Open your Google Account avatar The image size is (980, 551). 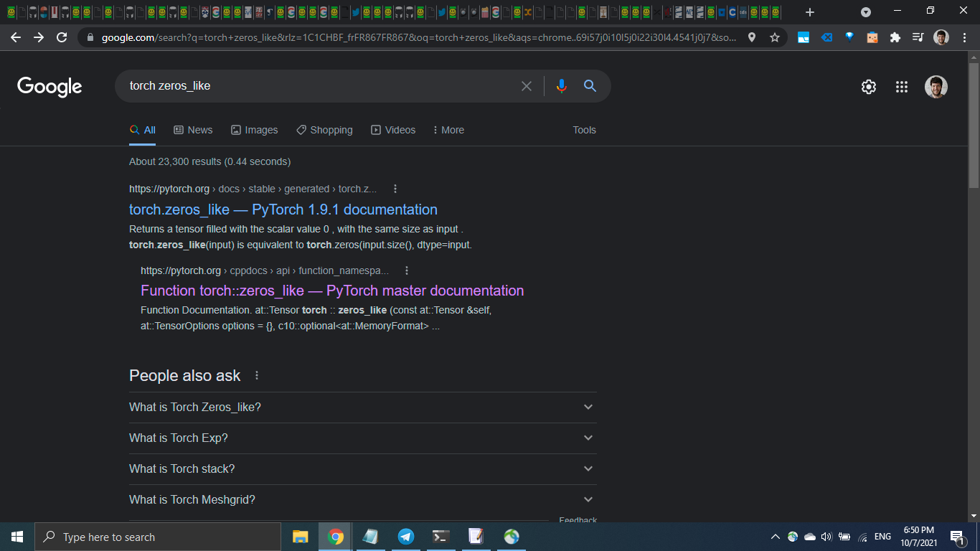pyautogui.click(x=936, y=86)
